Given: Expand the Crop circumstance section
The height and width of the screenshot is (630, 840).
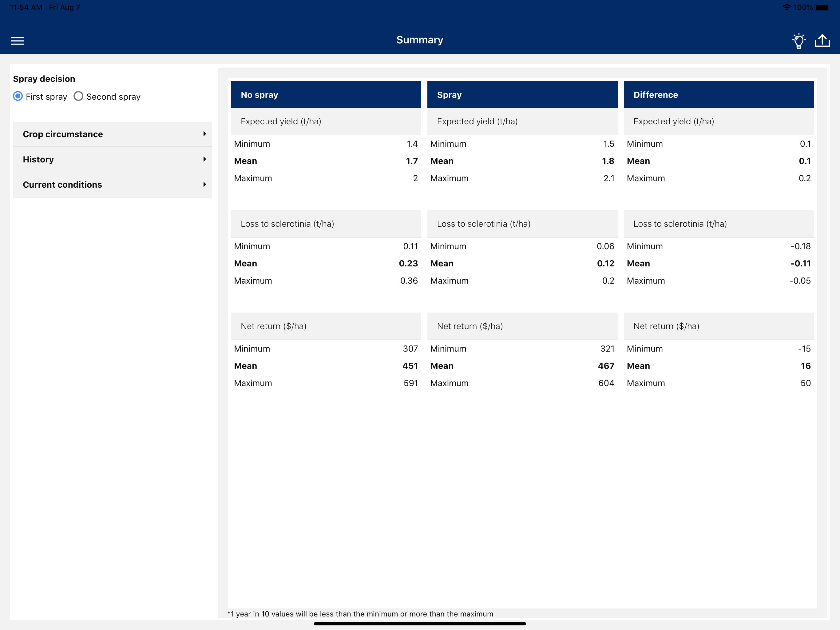Looking at the screenshot, I should point(63,134).
